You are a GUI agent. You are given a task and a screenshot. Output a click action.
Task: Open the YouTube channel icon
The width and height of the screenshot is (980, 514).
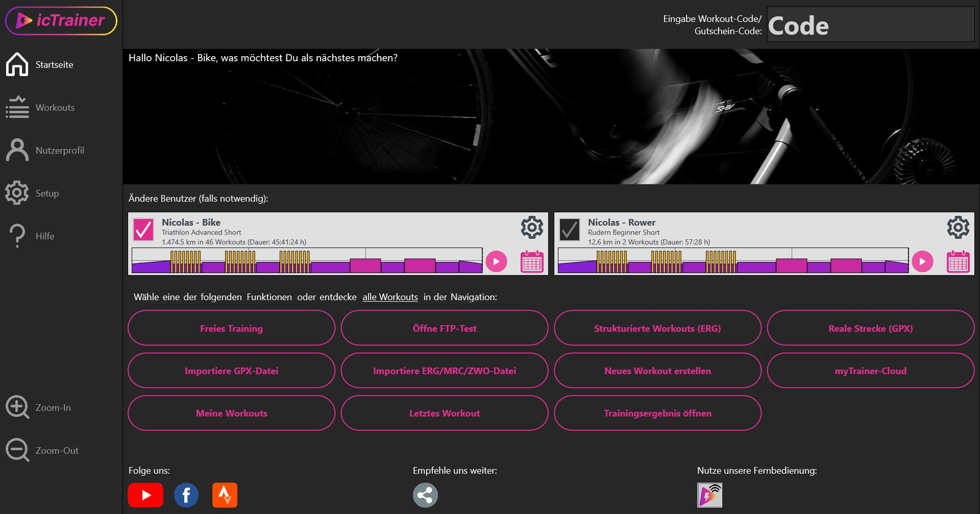tap(145, 495)
